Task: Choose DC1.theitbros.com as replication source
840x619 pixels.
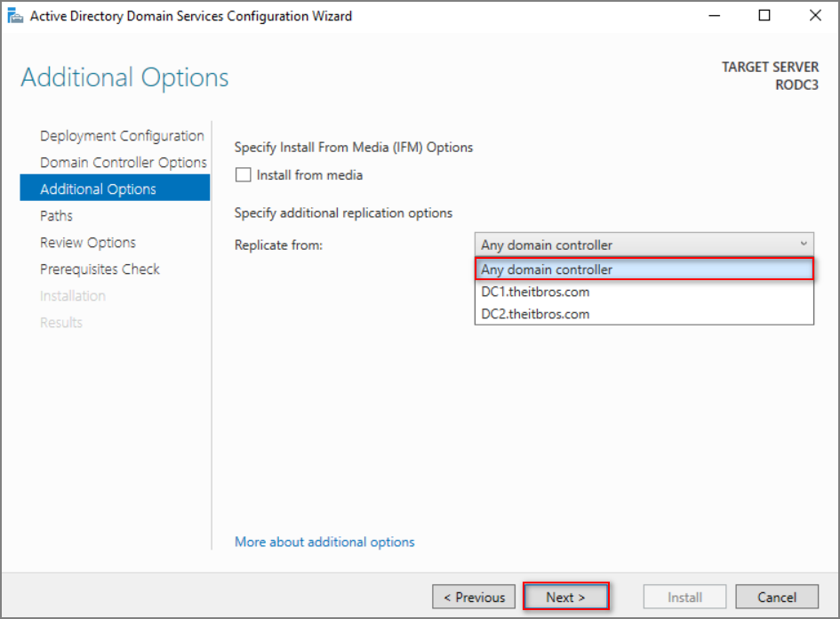Action: [x=644, y=292]
